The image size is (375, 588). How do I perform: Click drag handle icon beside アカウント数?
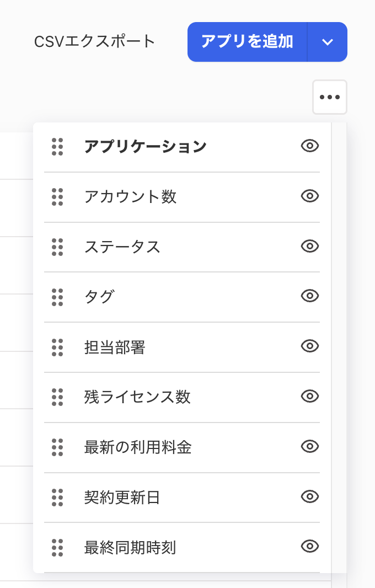57,197
